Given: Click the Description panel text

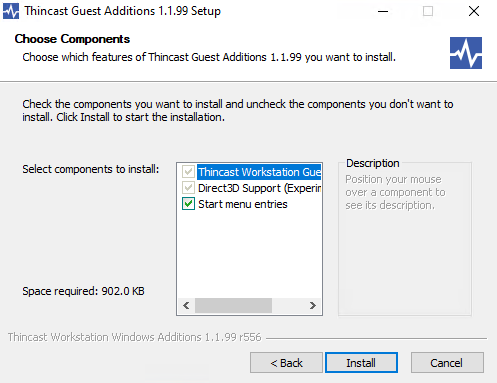Looking at the screenshot, I should (395, 192).
